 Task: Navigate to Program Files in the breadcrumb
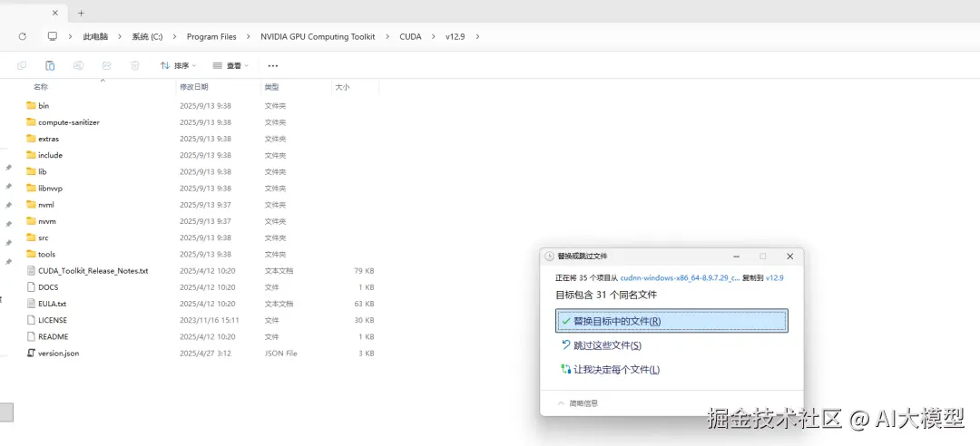point(211,36)
